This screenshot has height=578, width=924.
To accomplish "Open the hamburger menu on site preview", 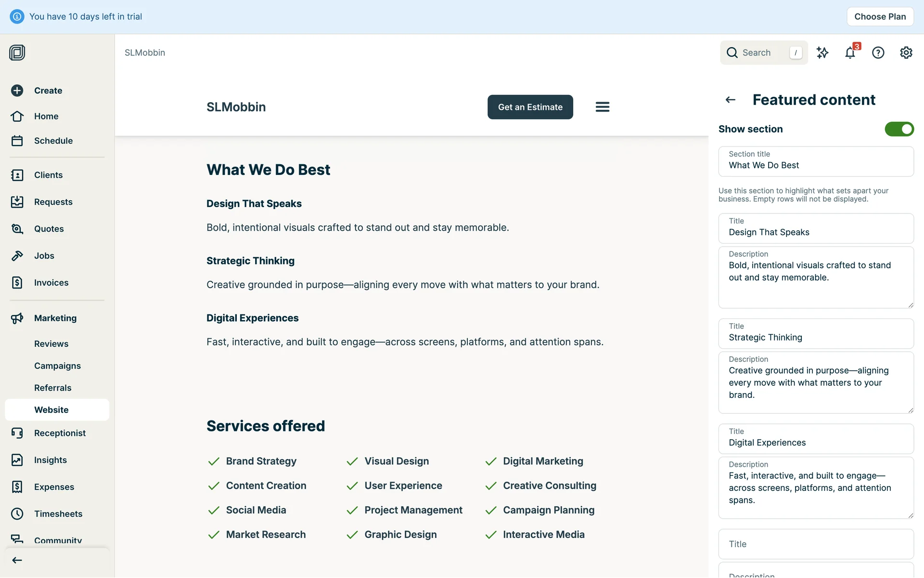I will click(602, 107).
